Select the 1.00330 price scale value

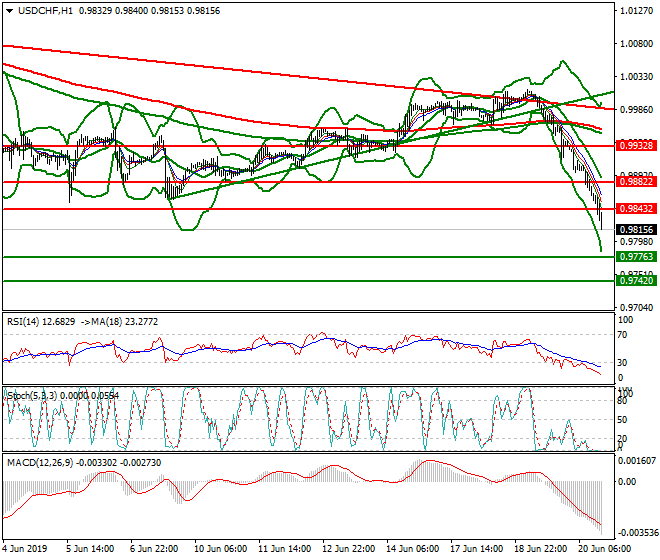click(x=637, y=77)
